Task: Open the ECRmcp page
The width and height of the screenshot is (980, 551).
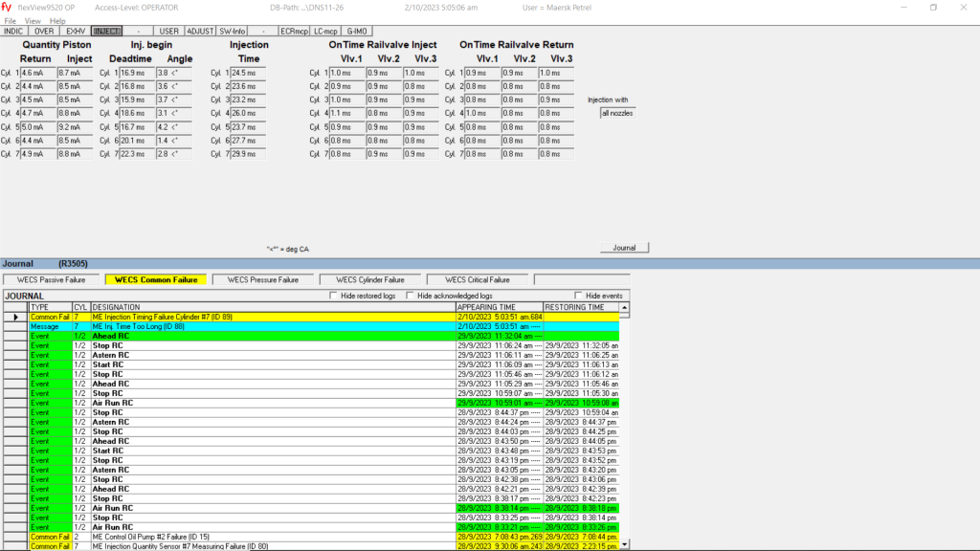Action: tap(294, 31)
